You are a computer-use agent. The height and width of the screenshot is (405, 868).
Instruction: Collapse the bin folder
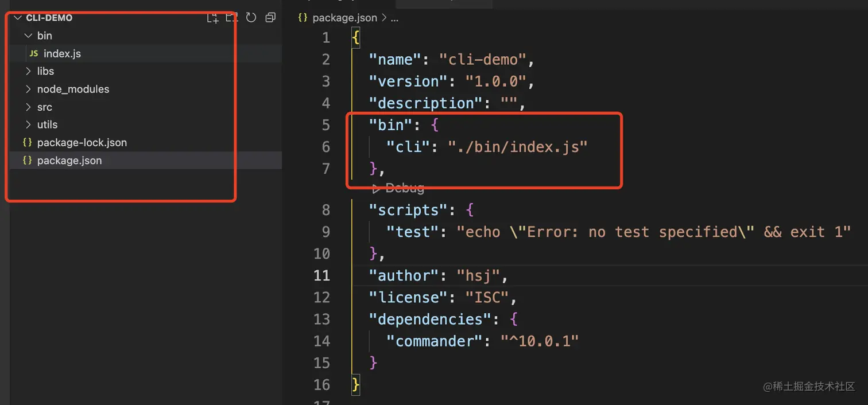click(x=28, y=36)
